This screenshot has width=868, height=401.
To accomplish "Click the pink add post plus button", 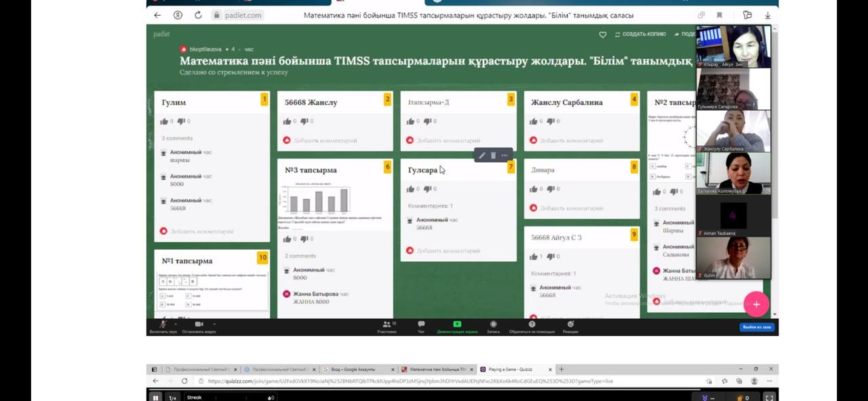I will click(x=756, y=305).
